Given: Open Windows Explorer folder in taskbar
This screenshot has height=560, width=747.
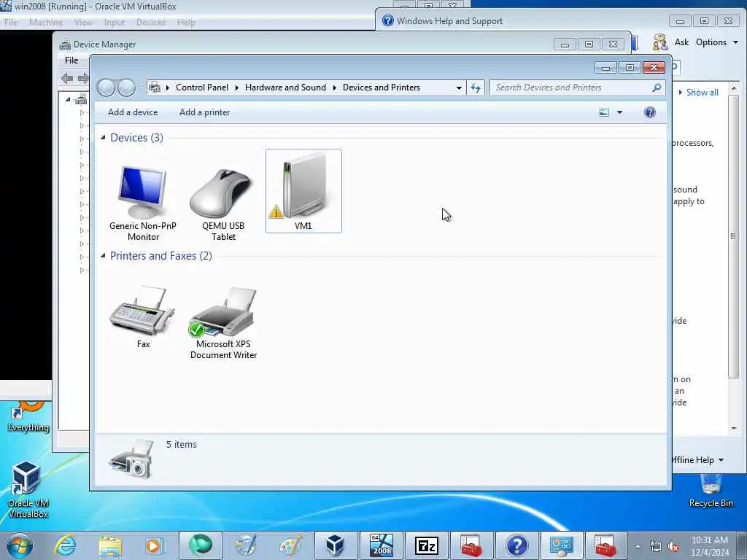Looking at the screenshot, I should [111, 545].
